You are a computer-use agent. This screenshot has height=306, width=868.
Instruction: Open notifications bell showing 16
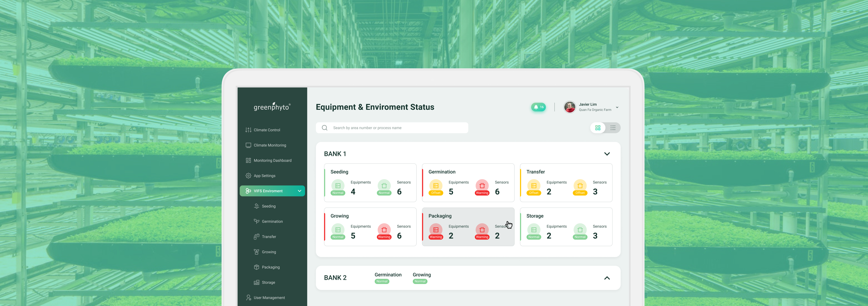pyautogui.click(x=539, y=107)
